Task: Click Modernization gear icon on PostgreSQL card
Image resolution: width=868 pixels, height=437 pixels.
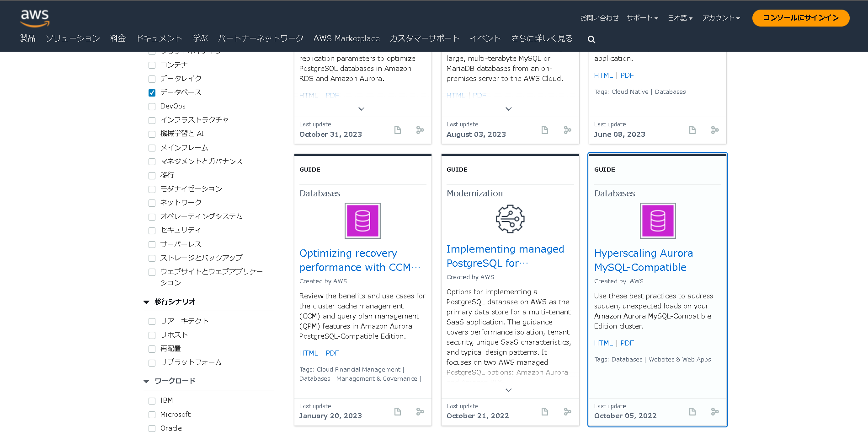Action: (510, 219)
